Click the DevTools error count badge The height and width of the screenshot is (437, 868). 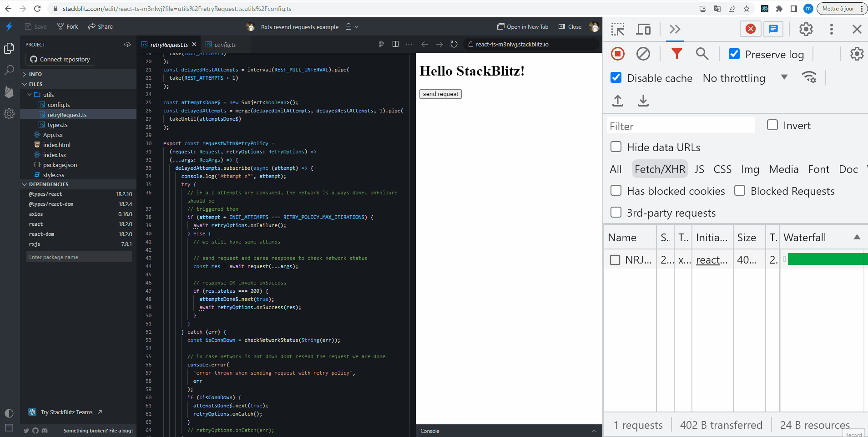pyautogui.click(x=751, y=29)
